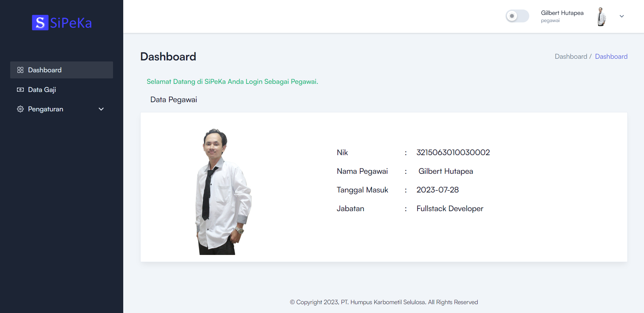Viewport: 644px width, 313px height.
Task: Select Dashboard in the sidebar menu
Action: 44,70
